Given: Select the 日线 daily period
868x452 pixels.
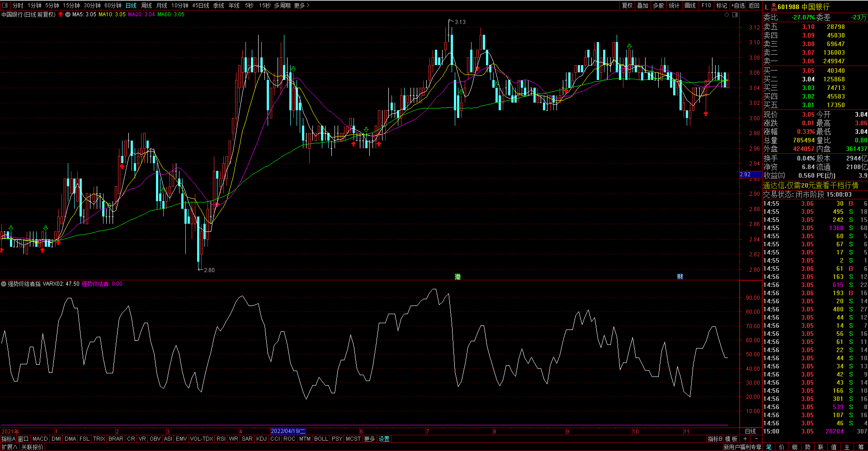Looking at the screenshot, I should point(131,5).
